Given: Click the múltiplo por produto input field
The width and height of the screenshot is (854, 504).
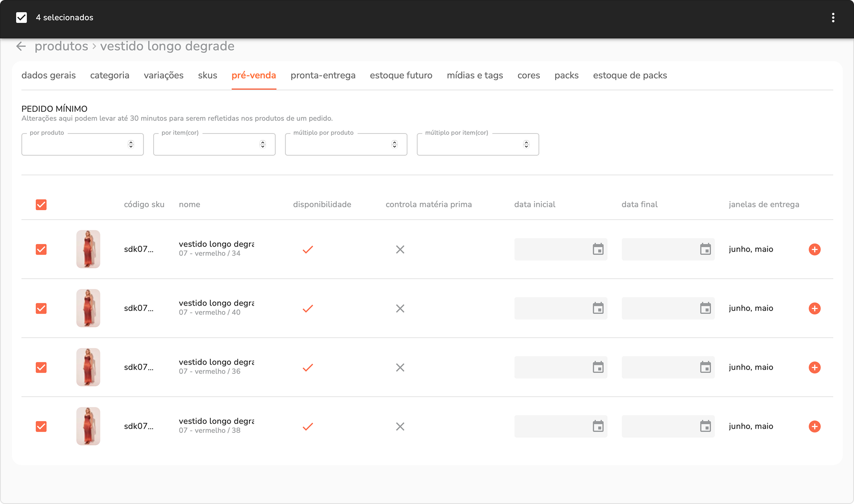Looking at the screenshot, I should pos(338,145).
